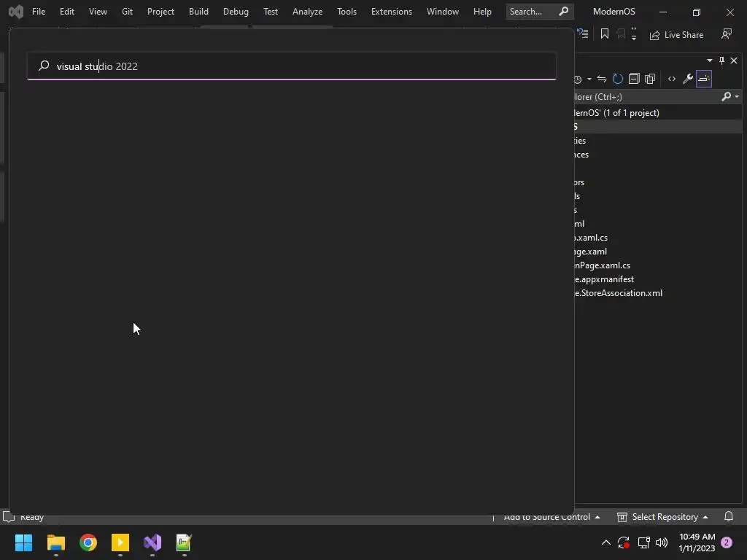
Task: Open the File menu
Action: [x=39, y=12]
